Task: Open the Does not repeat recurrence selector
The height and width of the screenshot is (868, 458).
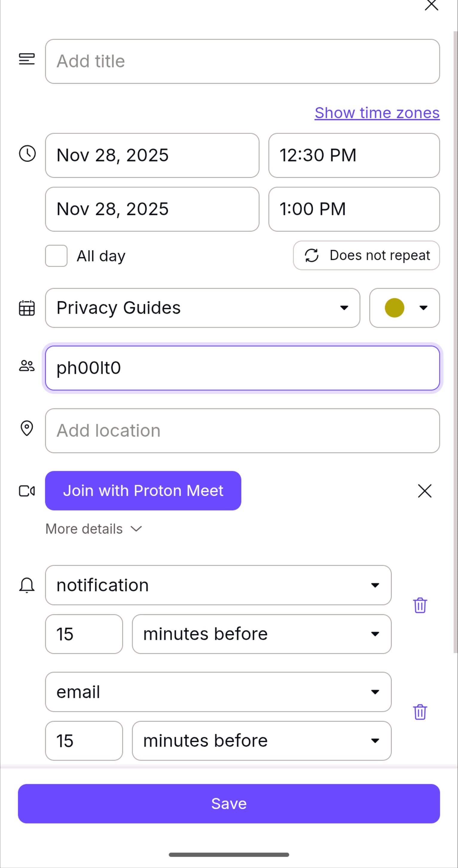Action: pyautogui.click(x=366, y=255)
